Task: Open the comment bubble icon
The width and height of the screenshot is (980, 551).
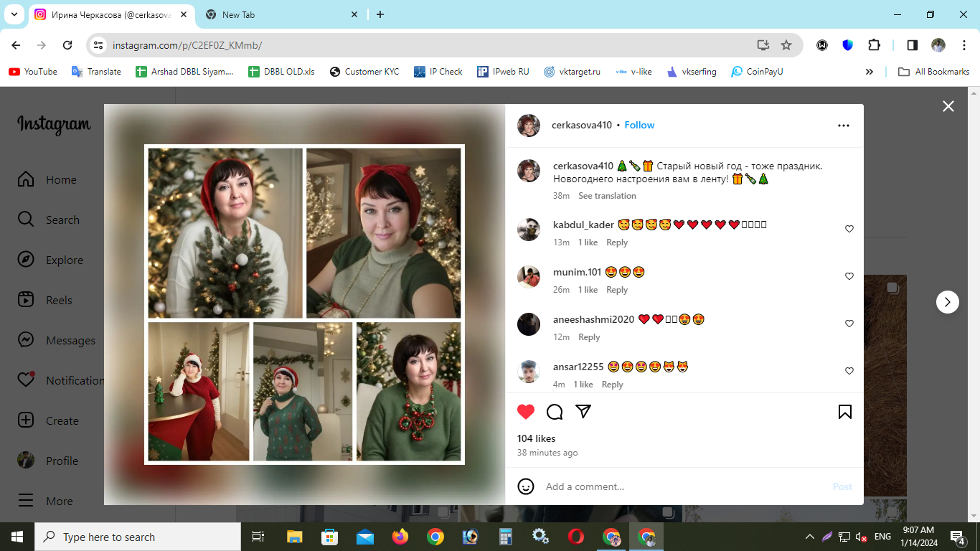Action: pyautogui.click(x=555, y=412)
